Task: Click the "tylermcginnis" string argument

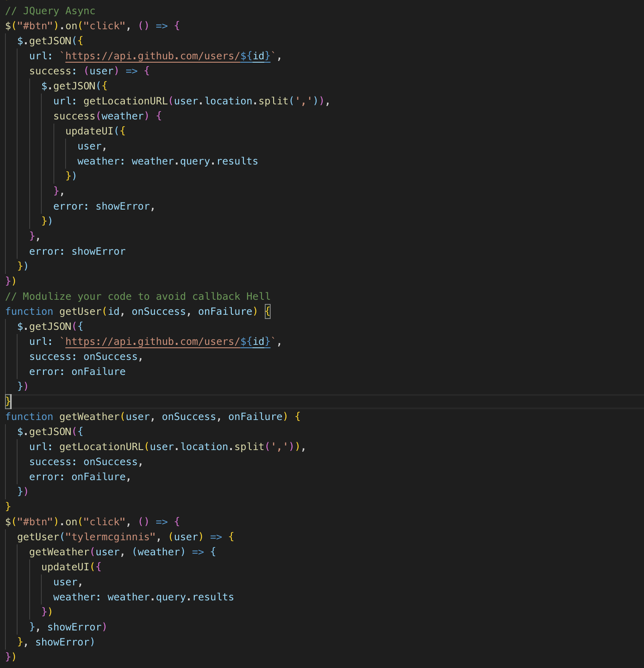Action: (x=111, y=537)
